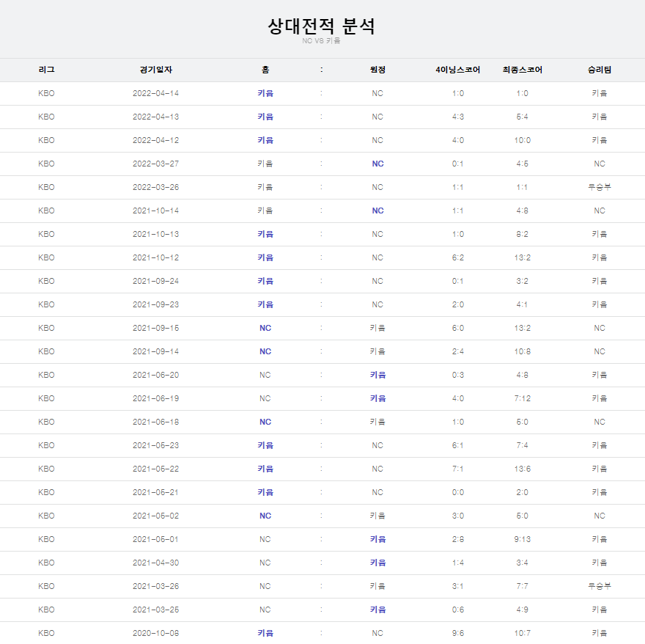This screenshot has width=645, height=644.
Task: Click final score 1:0 in 2022-04-14 row
Action: [x=523, y=93]
